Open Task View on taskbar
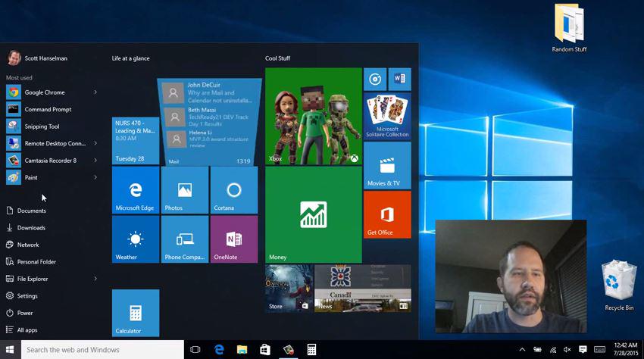The image size is (644, 359). point(195,350)
